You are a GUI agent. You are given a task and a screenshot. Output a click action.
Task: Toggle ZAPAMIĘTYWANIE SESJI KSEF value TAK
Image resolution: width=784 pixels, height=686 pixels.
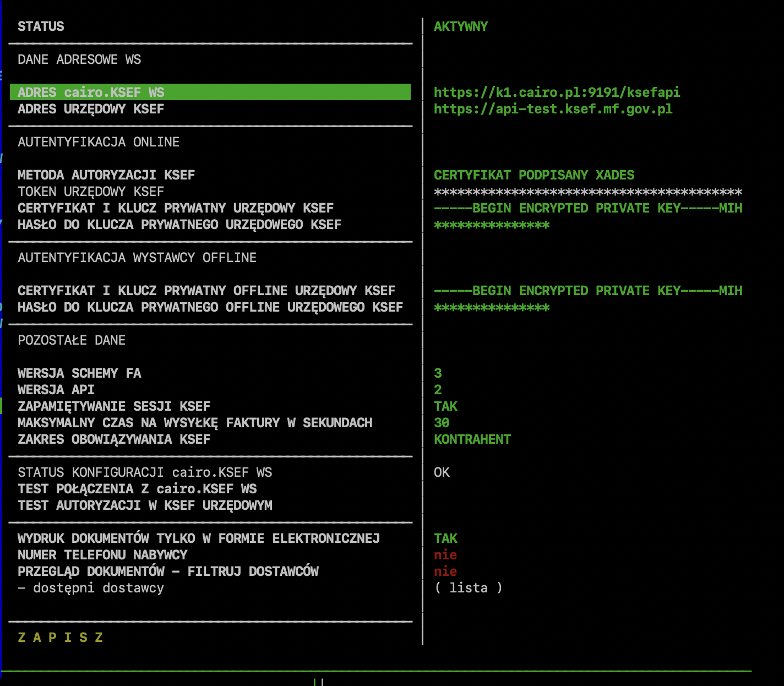[445, 406]
